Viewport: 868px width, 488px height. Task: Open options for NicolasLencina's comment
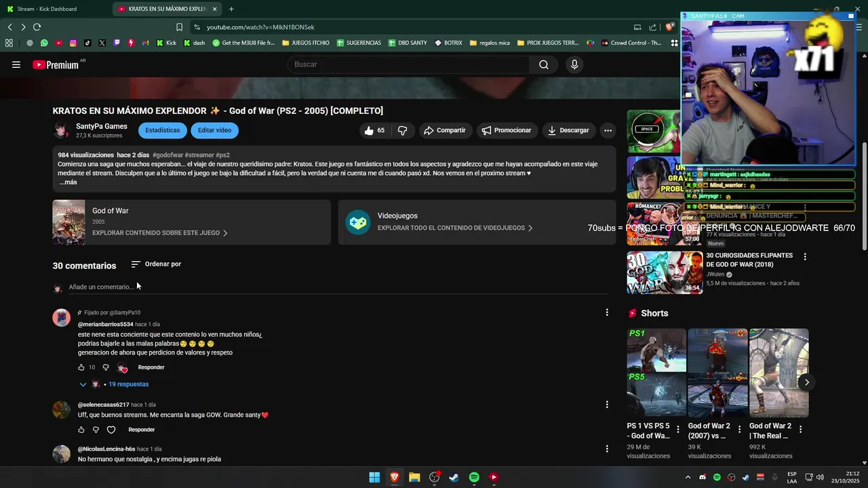607,449
